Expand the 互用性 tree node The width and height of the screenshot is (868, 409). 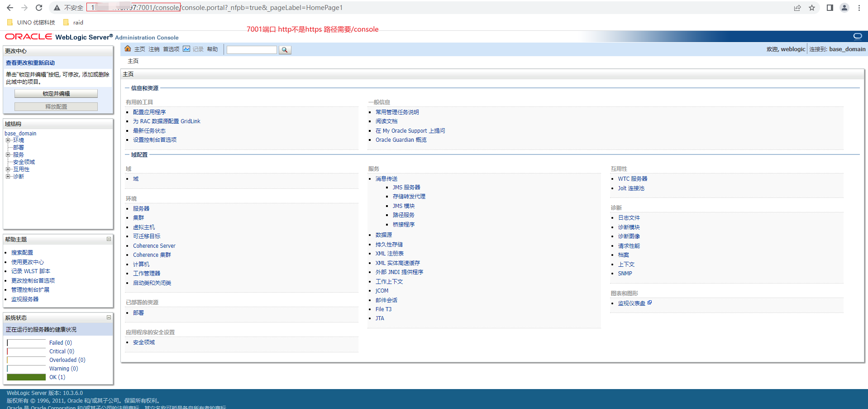pyautogui.click(x=8, y=169)
